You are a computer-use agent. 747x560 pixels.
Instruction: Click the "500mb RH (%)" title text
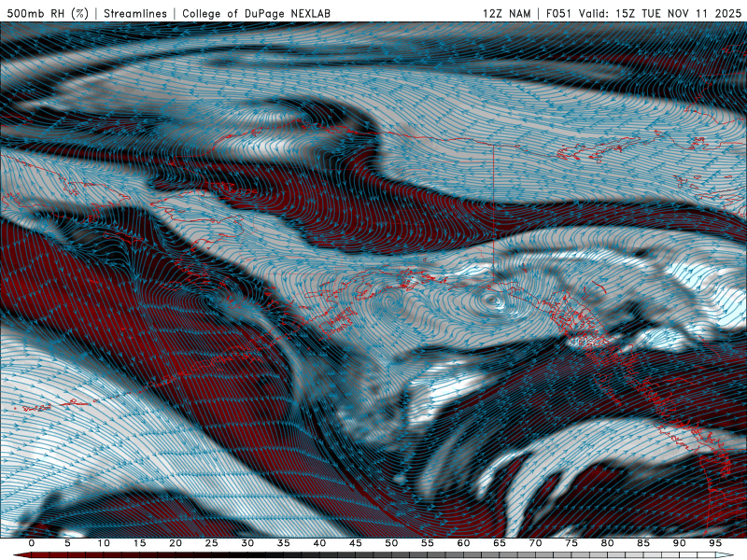48,14
